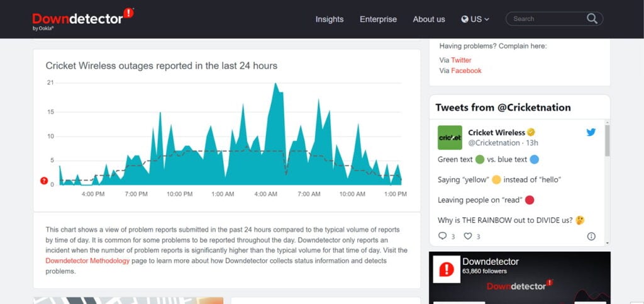The width and height of the screenshot is (644, 304).
Task: Click the verified badge next to Cricket Wireless
Action: 531,132
